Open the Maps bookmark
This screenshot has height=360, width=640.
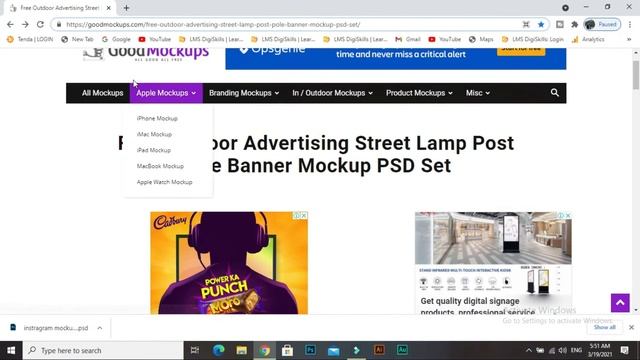(481, 39)
